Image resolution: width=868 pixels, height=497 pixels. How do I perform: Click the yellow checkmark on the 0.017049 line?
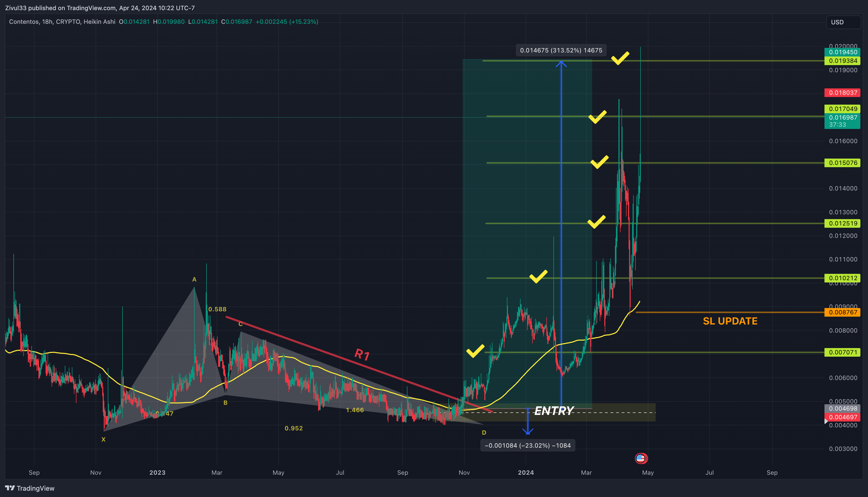[x=598, y=117]
